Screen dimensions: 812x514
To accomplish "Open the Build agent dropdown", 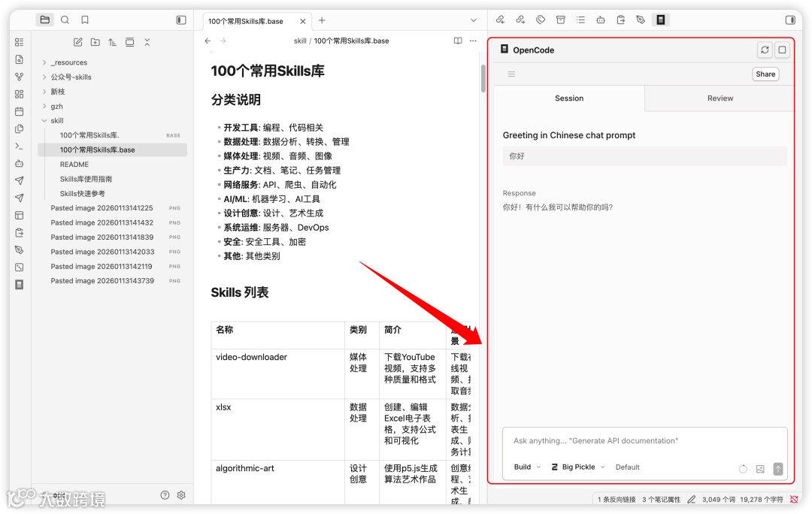I will point(527,467).
